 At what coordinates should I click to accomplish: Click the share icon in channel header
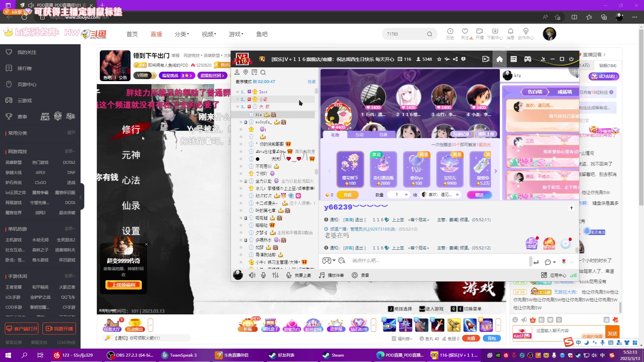pos(455,59)
